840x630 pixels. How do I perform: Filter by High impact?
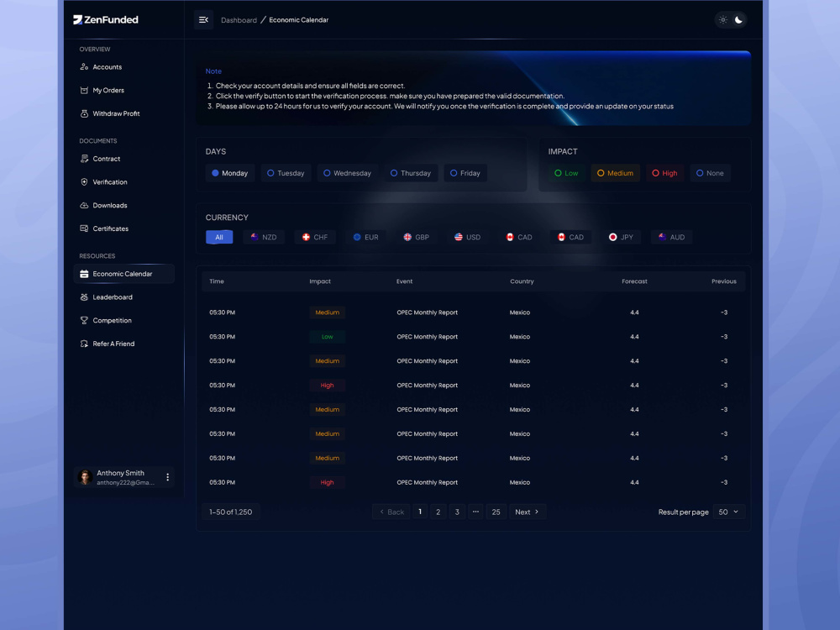664,173
